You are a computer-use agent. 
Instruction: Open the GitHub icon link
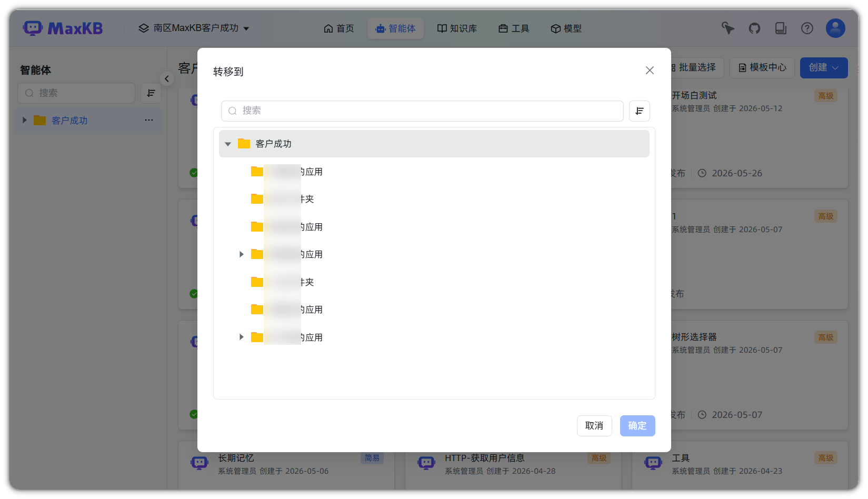(x=754, y=28)
